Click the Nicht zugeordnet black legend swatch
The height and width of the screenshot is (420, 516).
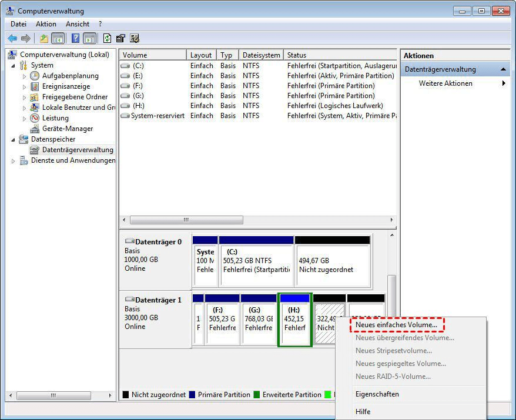click(x=125, y=394)
